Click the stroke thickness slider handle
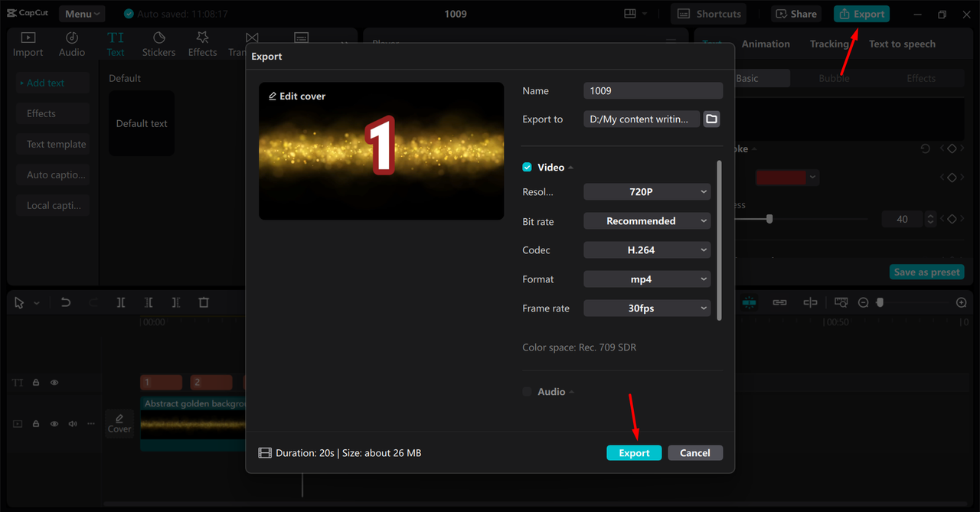 [x=769, y=219]
